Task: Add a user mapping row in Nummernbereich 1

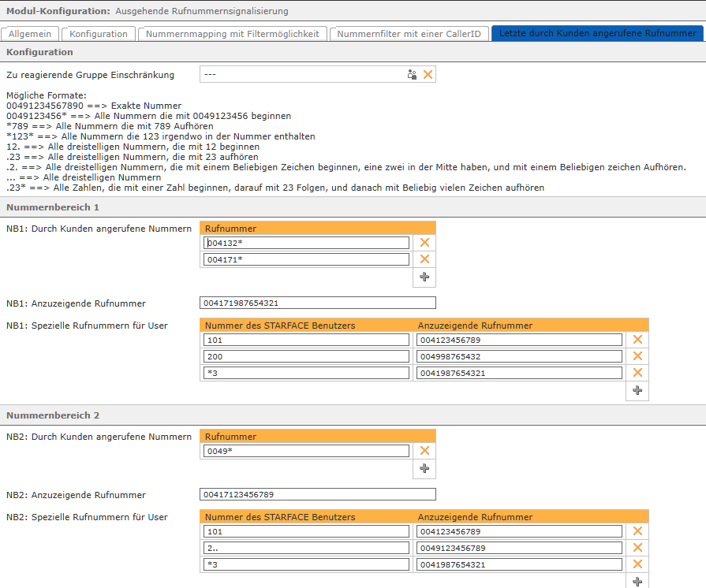Action: (637, 390)
